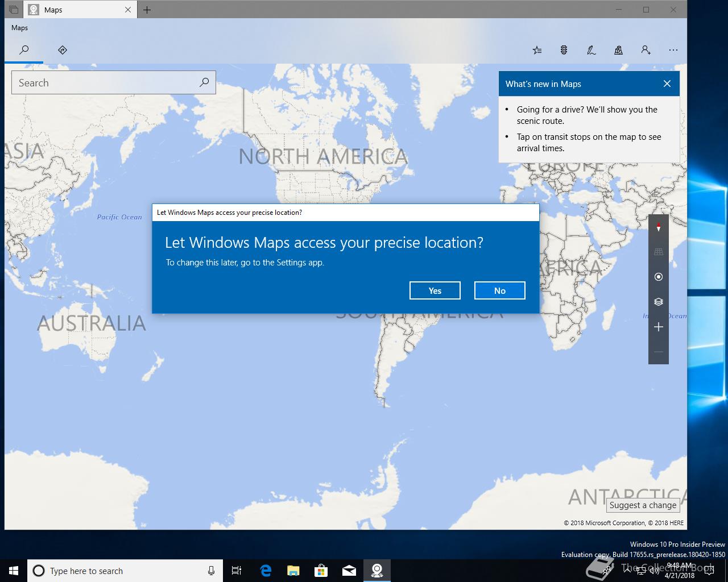Zoom in with the plus button

(x=659, y=327)
